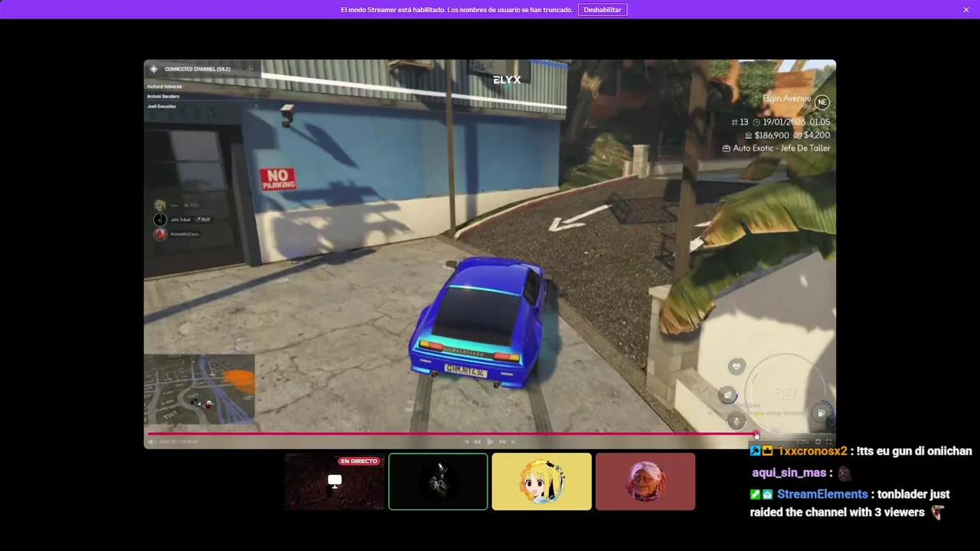Screen dimensions: 980x551
Task: Click 'Antoni Bandero' in the voice list
Action: coord(163,96)
